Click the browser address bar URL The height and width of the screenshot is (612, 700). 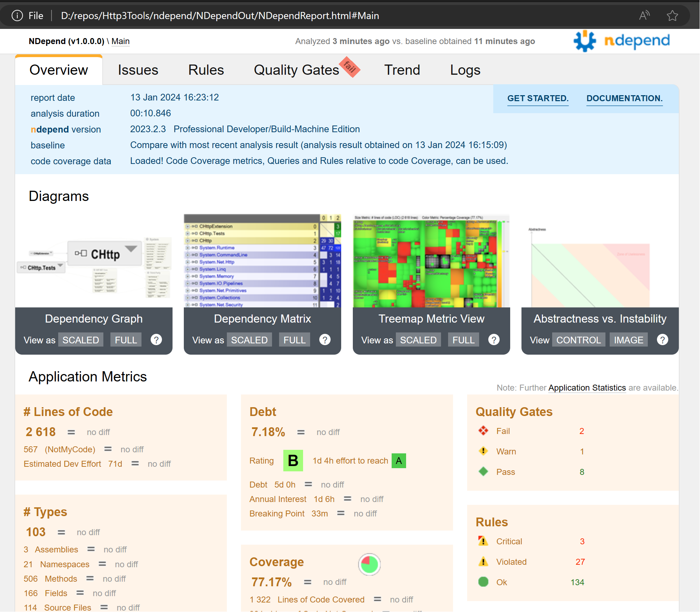[220, 16]
